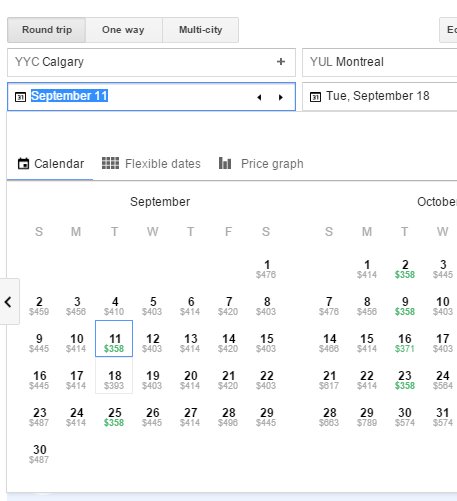Image resolution: width=457 pixels, height=501 pixels.
Task: Click the calendar icon beside Tue, September 18
Action: pos(315,97)
